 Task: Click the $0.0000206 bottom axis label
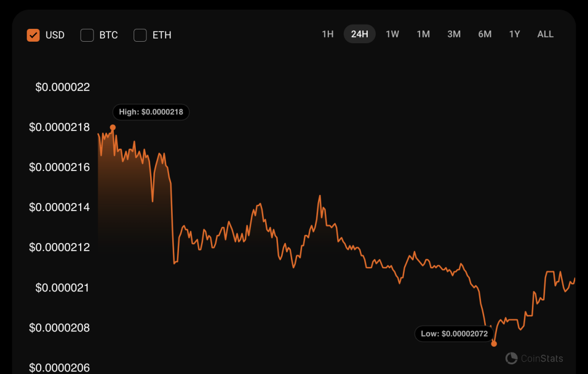[59, 368]
